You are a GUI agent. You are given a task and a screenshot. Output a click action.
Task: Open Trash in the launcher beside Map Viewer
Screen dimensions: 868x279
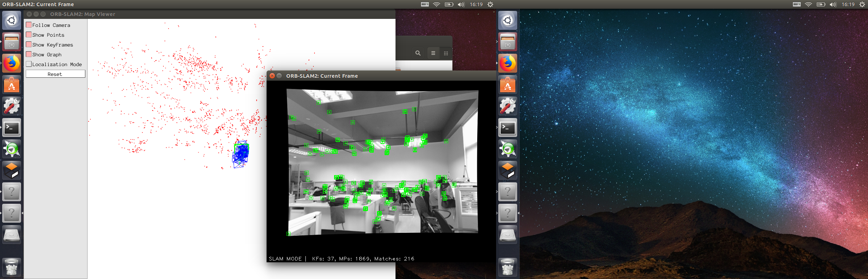12,267
